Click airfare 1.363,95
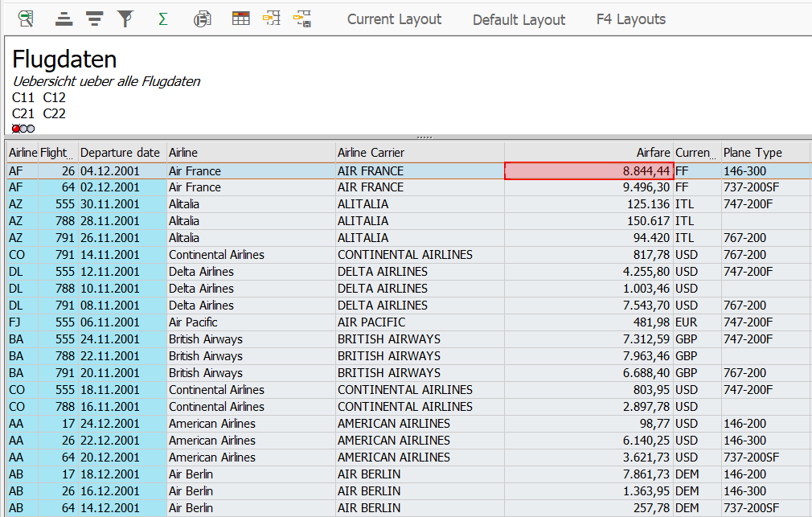This screenshot has width=812, height=517. point(588,491)
